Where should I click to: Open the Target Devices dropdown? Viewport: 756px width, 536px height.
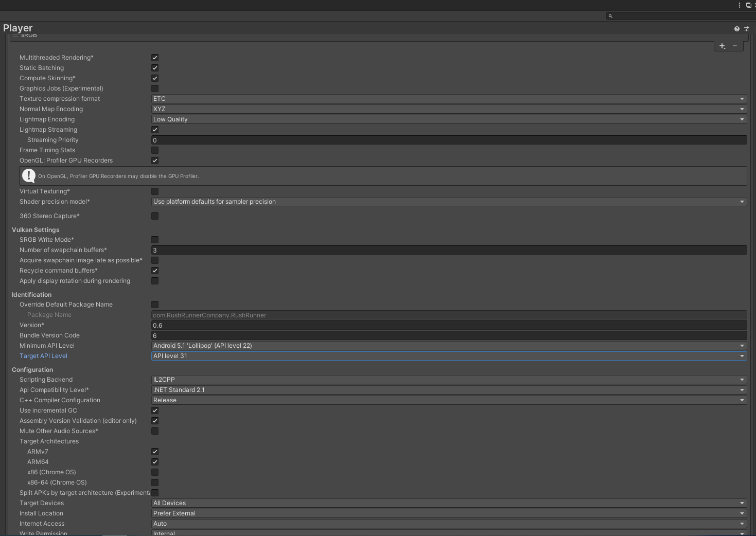[x=448, y=503]
